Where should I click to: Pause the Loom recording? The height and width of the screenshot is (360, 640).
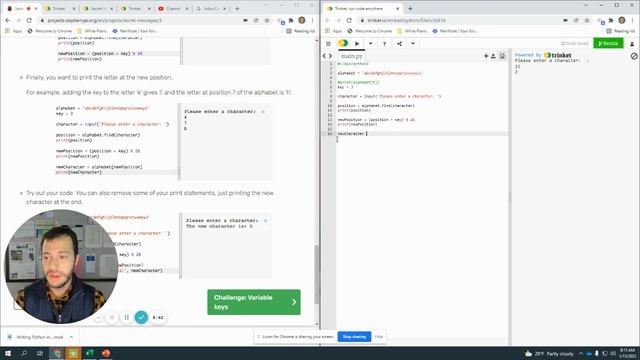click(x=127, y=317)
